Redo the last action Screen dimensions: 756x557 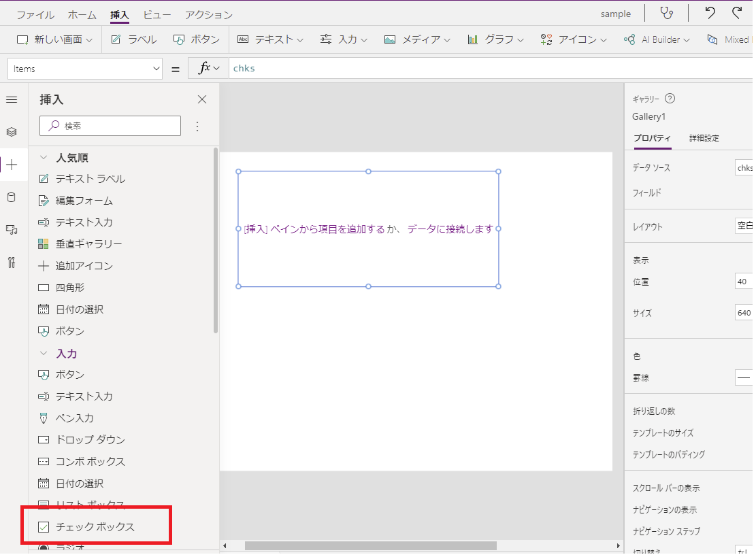click(x=737, y=13)
